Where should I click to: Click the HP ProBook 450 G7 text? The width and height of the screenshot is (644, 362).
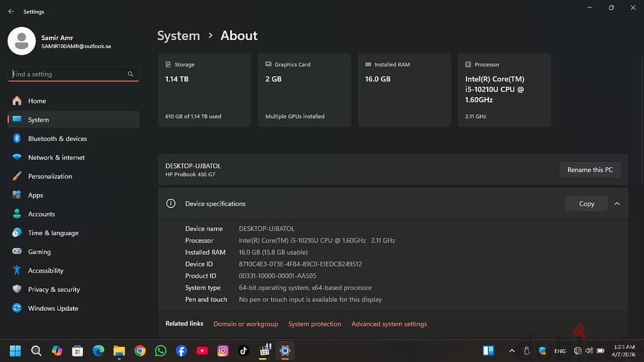pyautogui.click(x=190, y=174)
